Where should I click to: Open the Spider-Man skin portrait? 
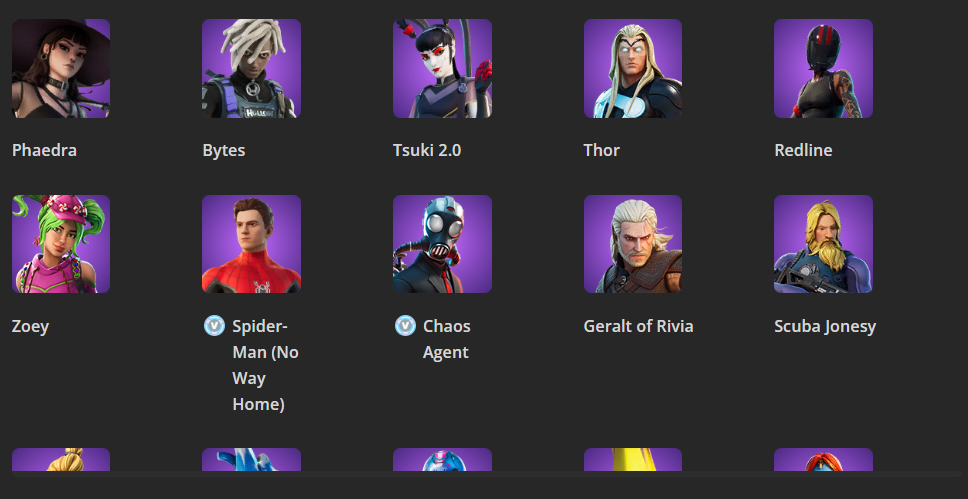coord(251,244)
